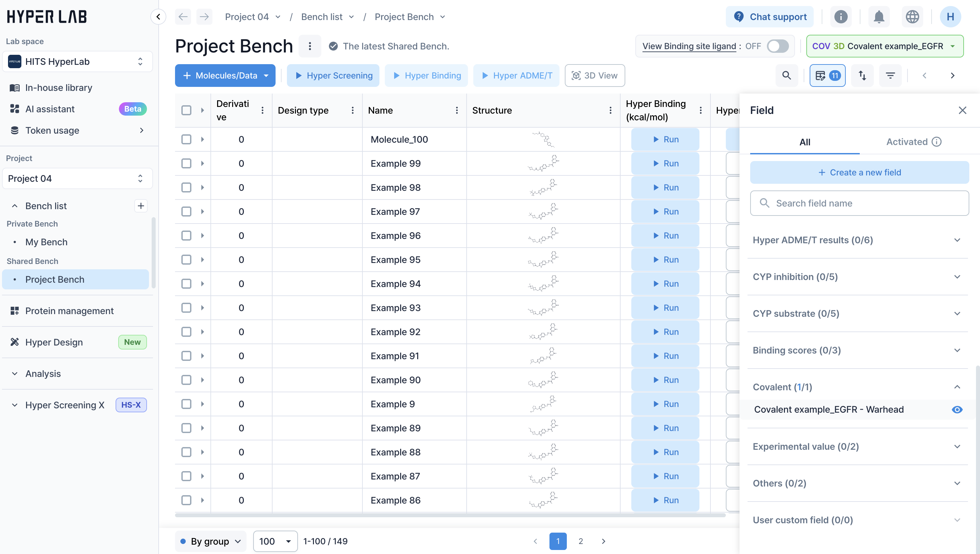Collapse the sidebar with the chevron button
This screenshot has height=554, width=980.
tap(158, 17)
